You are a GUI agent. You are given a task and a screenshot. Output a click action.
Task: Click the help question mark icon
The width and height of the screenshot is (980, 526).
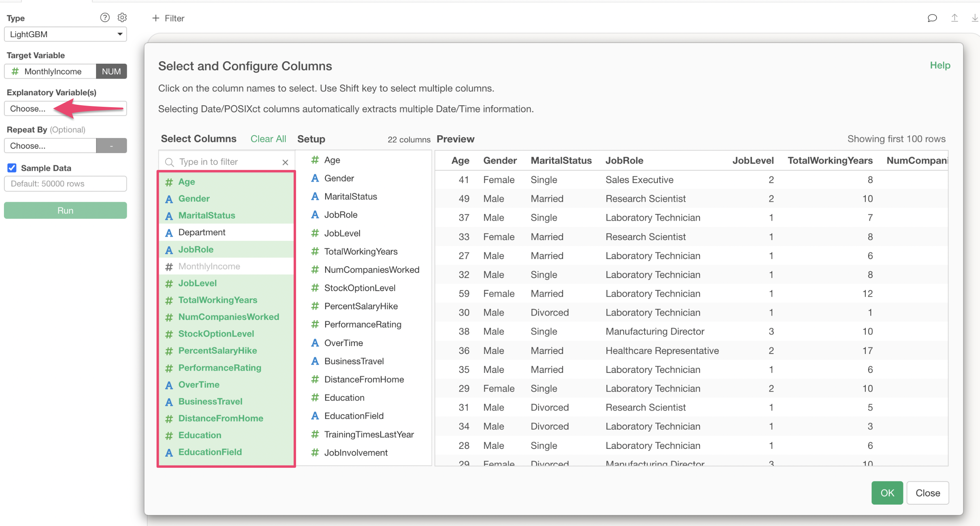(105, 17)
